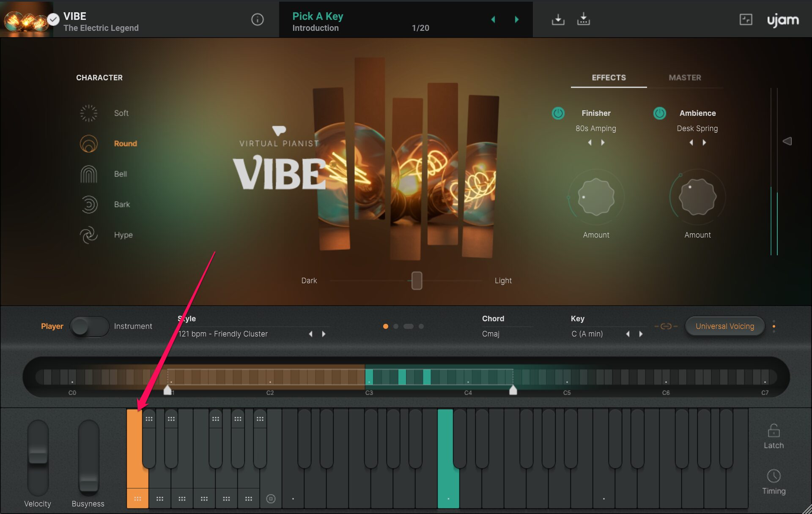Click the Ambience Amount knob

tap(697, 197)
